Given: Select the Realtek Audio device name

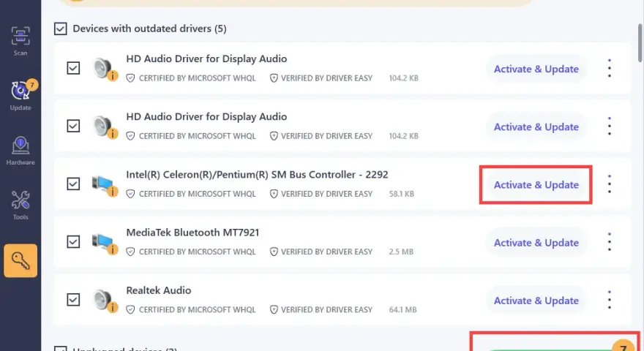Looking at the screenshot, I should (x=159, y=290).
